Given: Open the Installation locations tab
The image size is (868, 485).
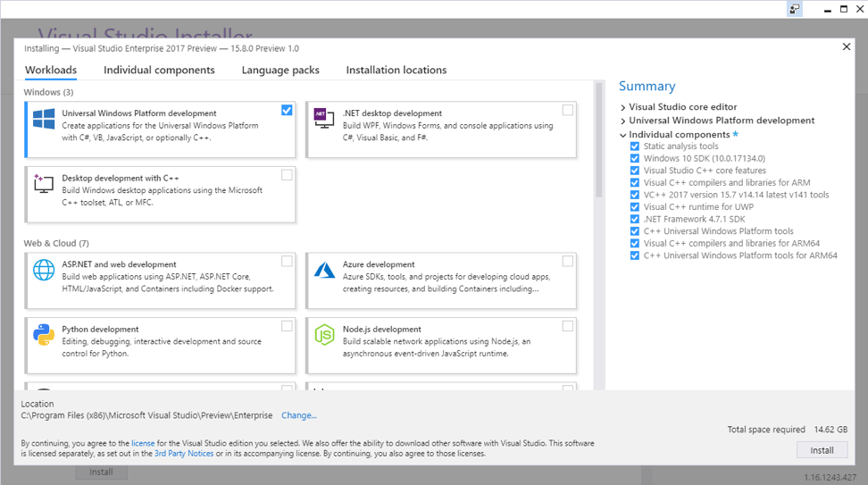Looking at the screenshot, I should point(396,71).
